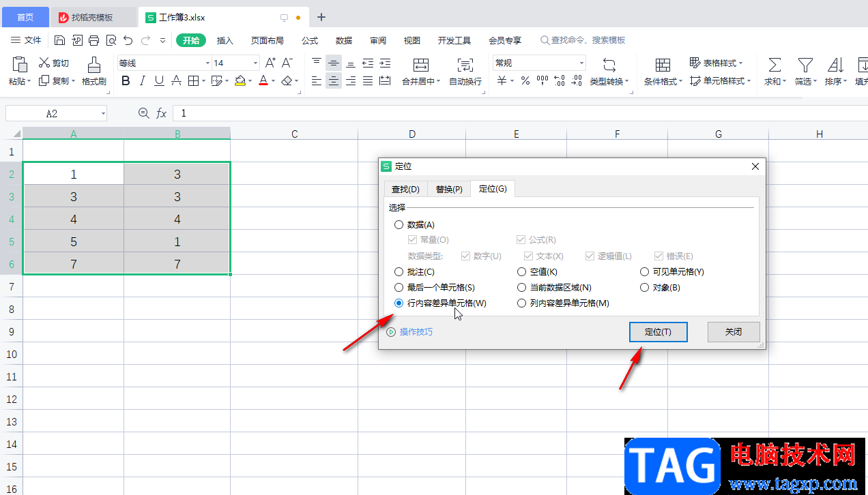
Task: Click Merge and Center (合并居中) icon
Action: [421, 65]
